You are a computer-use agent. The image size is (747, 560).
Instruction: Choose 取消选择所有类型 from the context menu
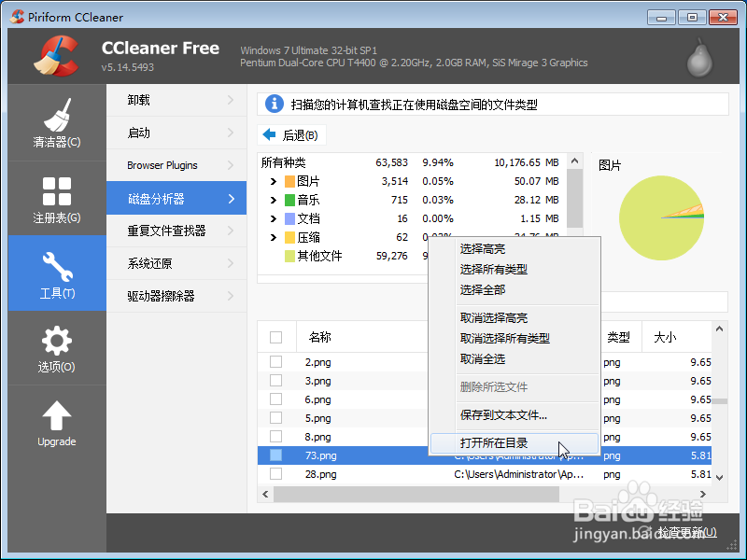pos(514,338)
